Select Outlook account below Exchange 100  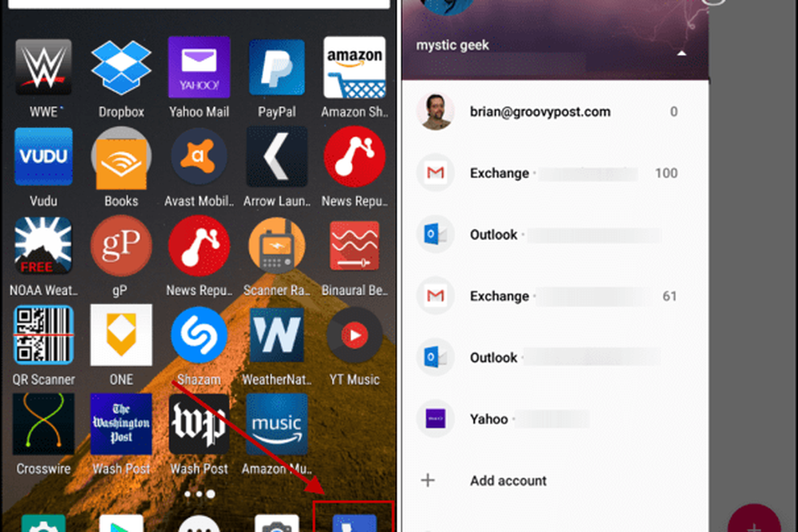tap(555, 234)
